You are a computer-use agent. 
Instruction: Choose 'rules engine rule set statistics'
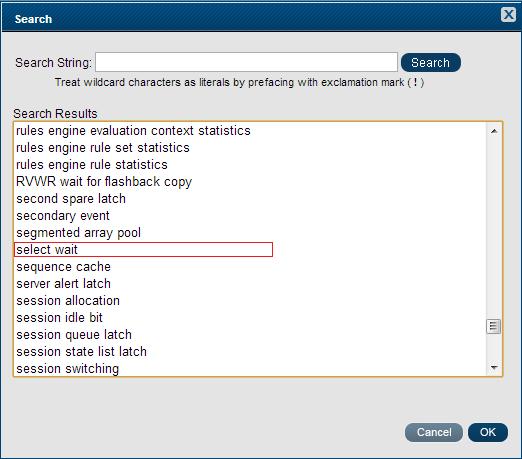pos(103,148)
